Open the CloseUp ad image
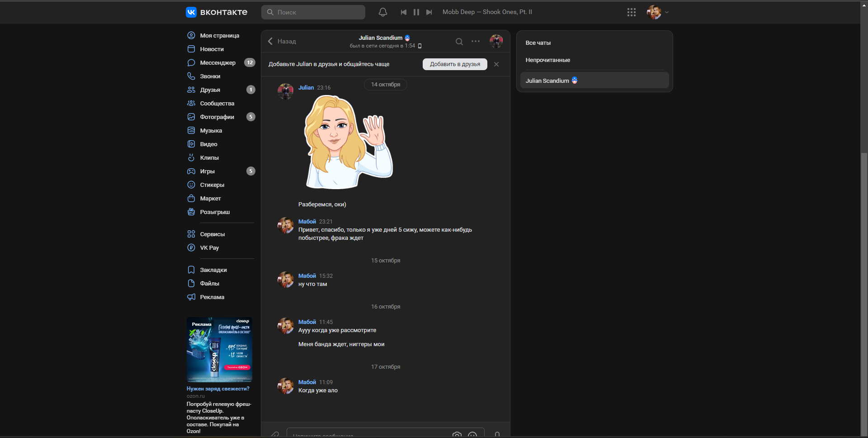Screen dimensions: 868x438 (x=219, y=349)
